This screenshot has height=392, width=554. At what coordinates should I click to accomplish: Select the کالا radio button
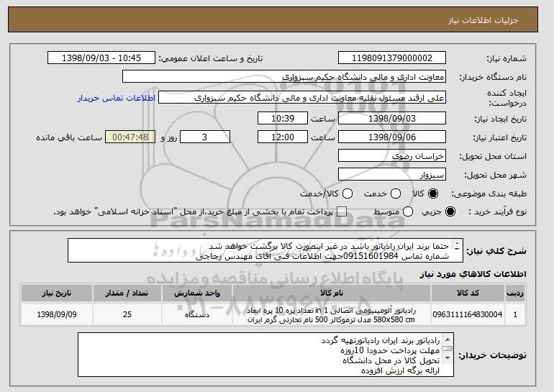433,193
